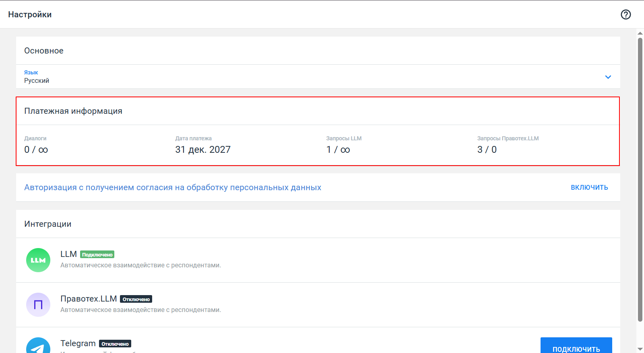Viewport: 644px width, 353px height.
Task: Expand the Язык dropdown chevron
Action: coord(608,77)
